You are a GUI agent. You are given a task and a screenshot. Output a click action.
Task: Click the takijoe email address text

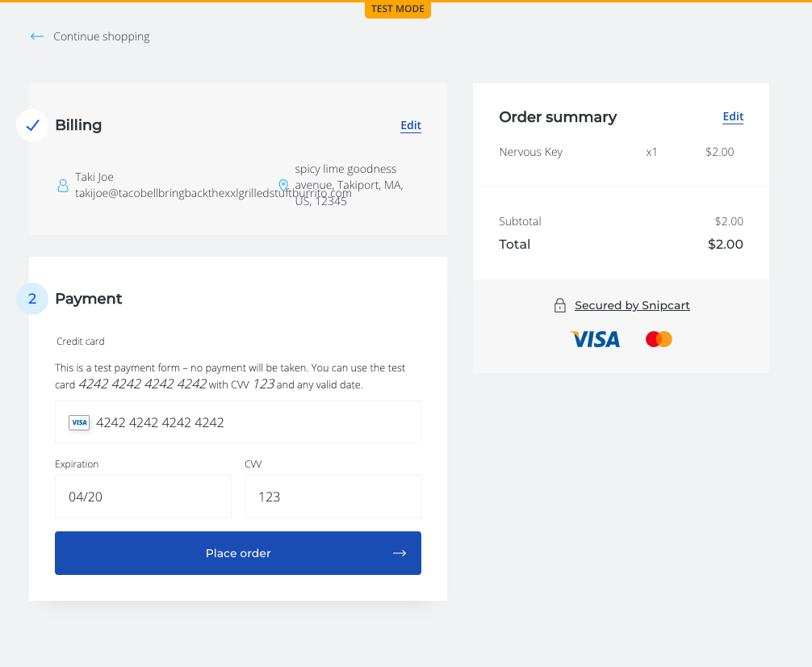pos(213,193)
